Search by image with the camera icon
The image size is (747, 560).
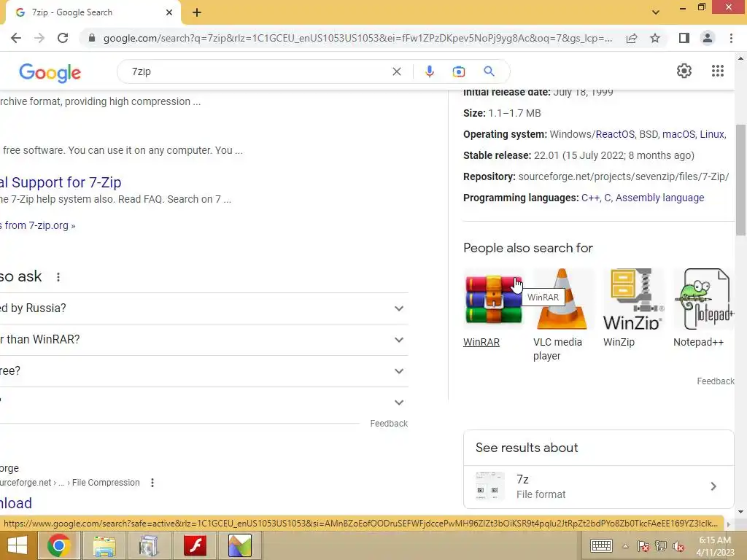pos(458,71)
